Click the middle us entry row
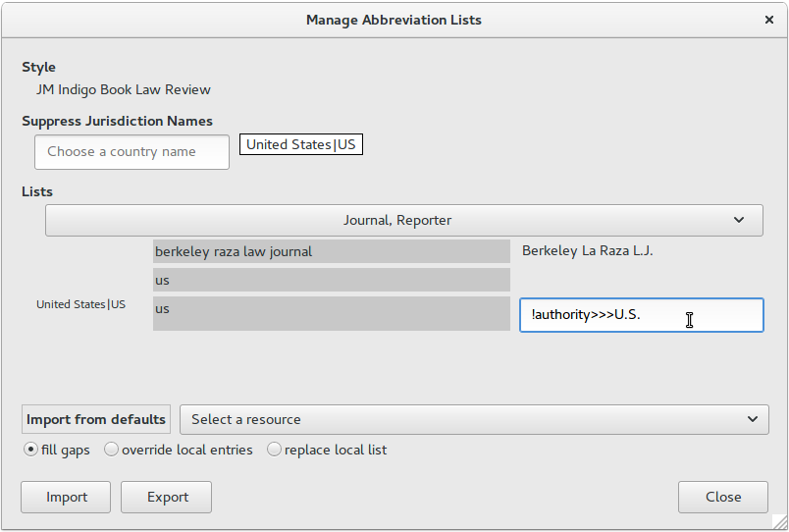The image size is (789, 532). point(332,280)
